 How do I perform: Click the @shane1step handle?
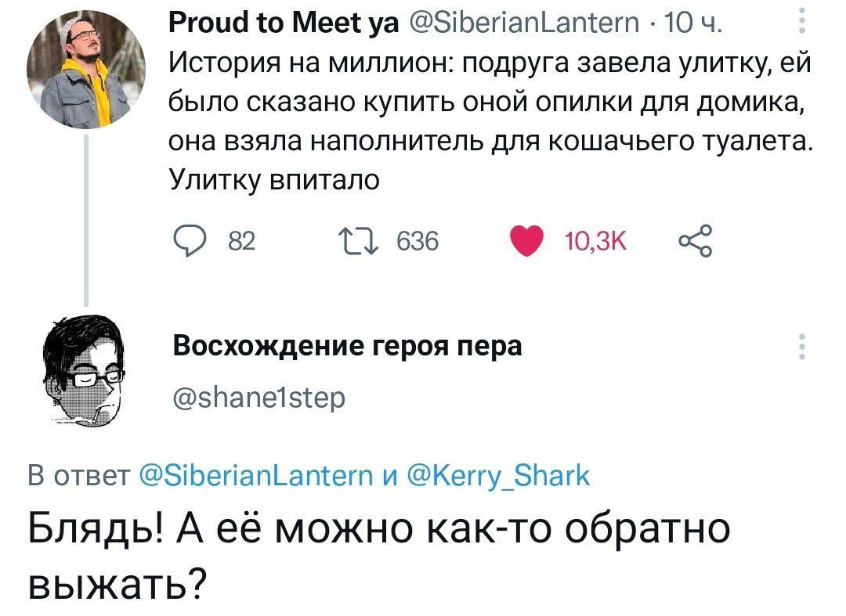258,398
